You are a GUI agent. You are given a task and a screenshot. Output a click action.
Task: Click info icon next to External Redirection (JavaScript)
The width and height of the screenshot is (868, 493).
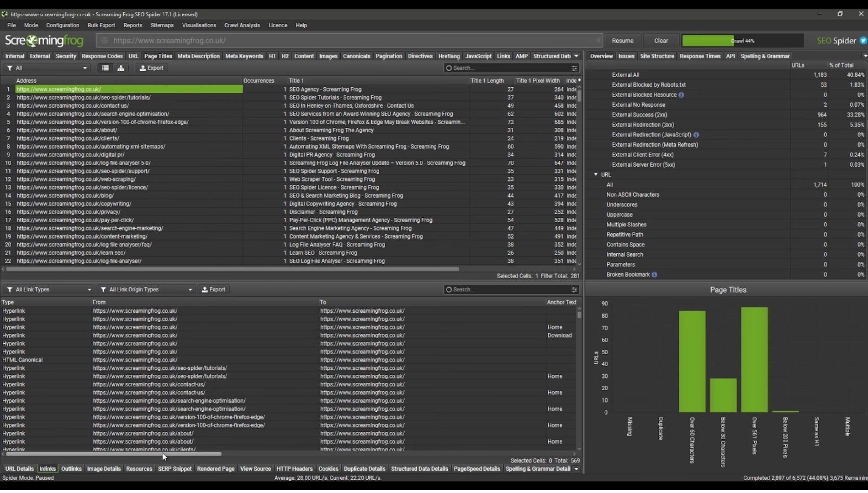pyautogui.click(x=696, y=135)
